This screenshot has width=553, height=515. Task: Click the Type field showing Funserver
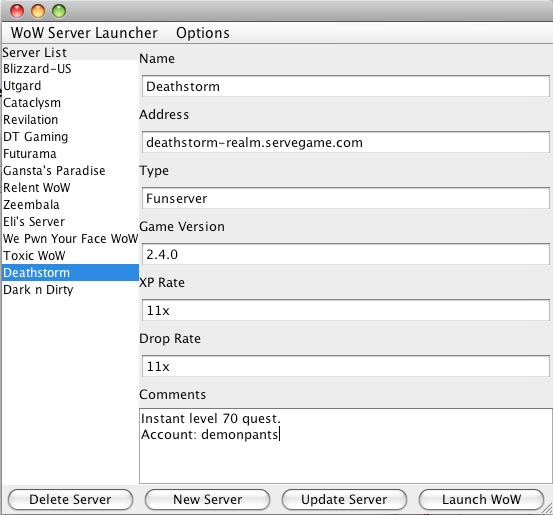pos(346,198)
